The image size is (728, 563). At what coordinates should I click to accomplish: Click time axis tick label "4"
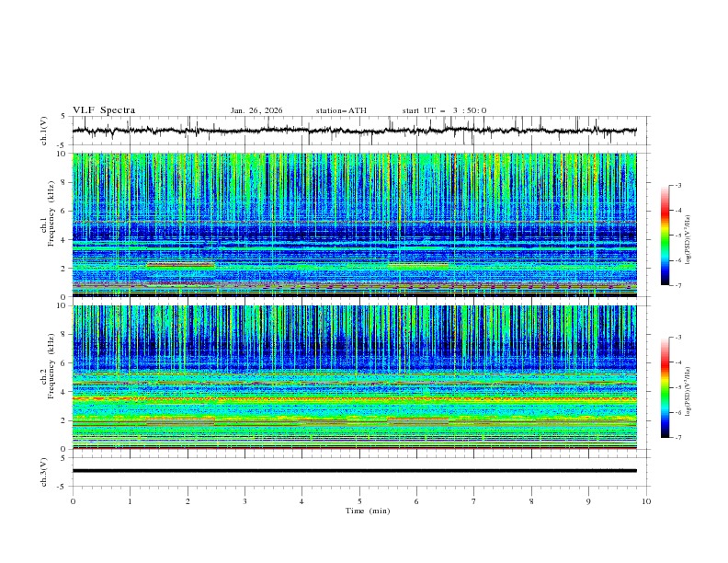click(301, 501)
